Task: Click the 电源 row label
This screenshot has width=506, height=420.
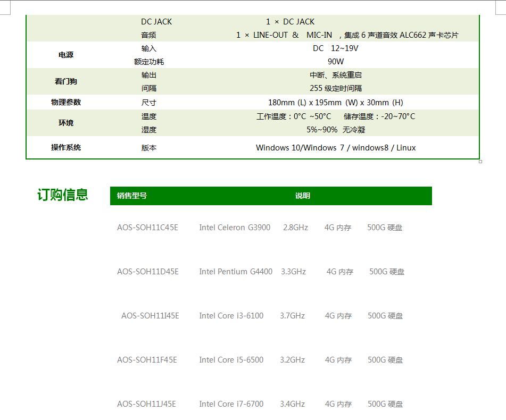Action: point(66,55)
